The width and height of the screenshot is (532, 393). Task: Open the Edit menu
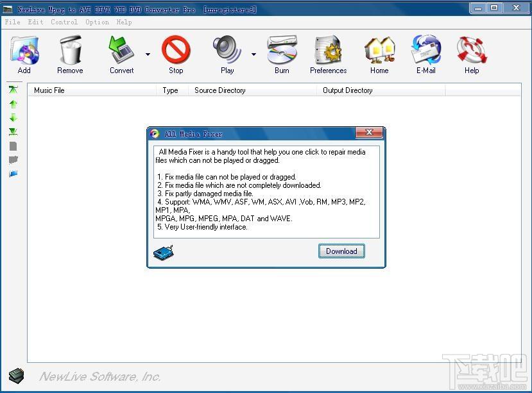pos(36,22)
